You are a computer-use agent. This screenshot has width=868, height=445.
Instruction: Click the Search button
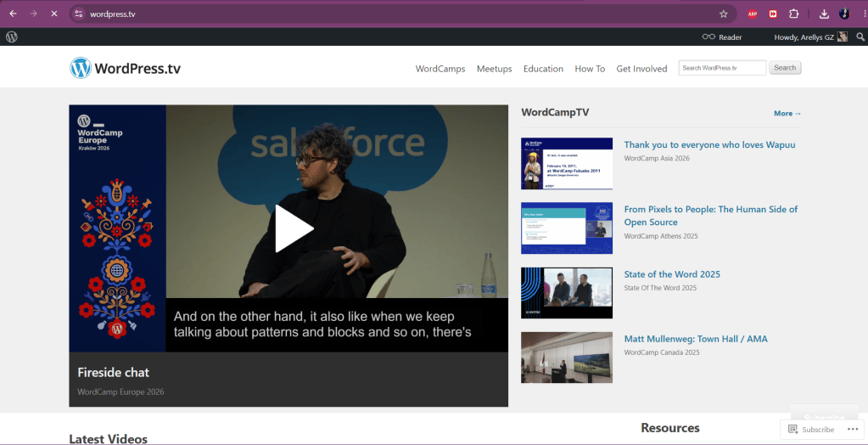coord(785,68)
